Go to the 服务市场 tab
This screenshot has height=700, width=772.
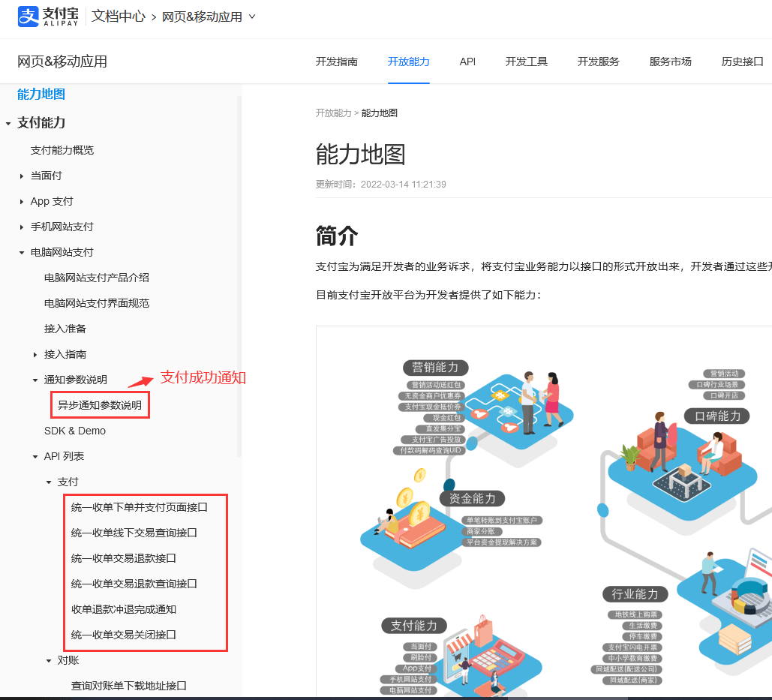click(670, 62)
